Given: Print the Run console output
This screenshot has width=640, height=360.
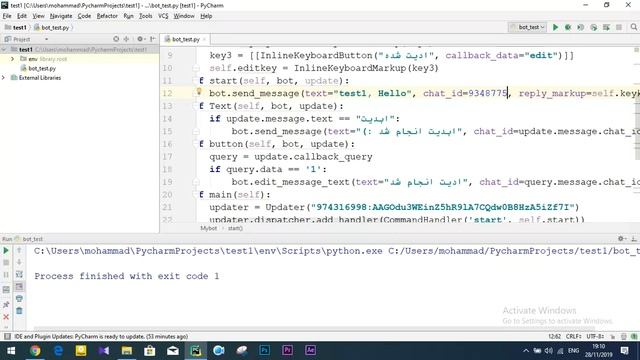Looking at the screenshot, I should coord(19,299).
